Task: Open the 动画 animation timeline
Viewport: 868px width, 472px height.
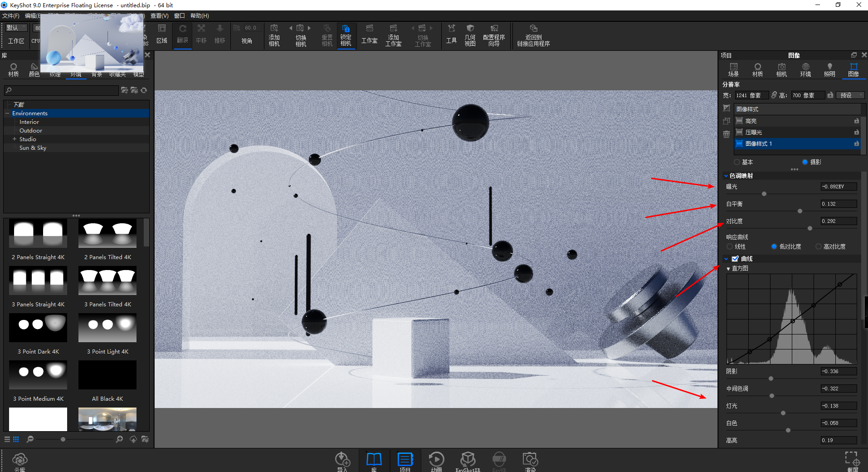Action: [436, 462]
